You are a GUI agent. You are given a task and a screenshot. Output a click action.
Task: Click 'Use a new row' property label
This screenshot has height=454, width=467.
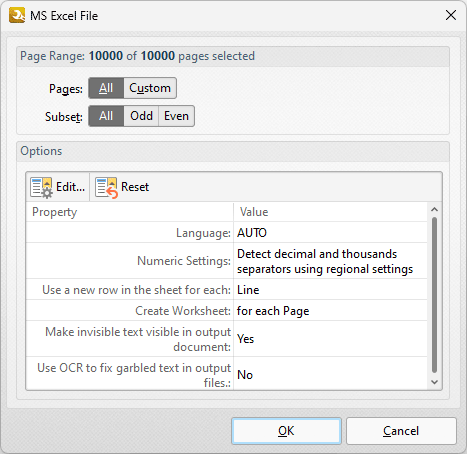click(136, 290)
